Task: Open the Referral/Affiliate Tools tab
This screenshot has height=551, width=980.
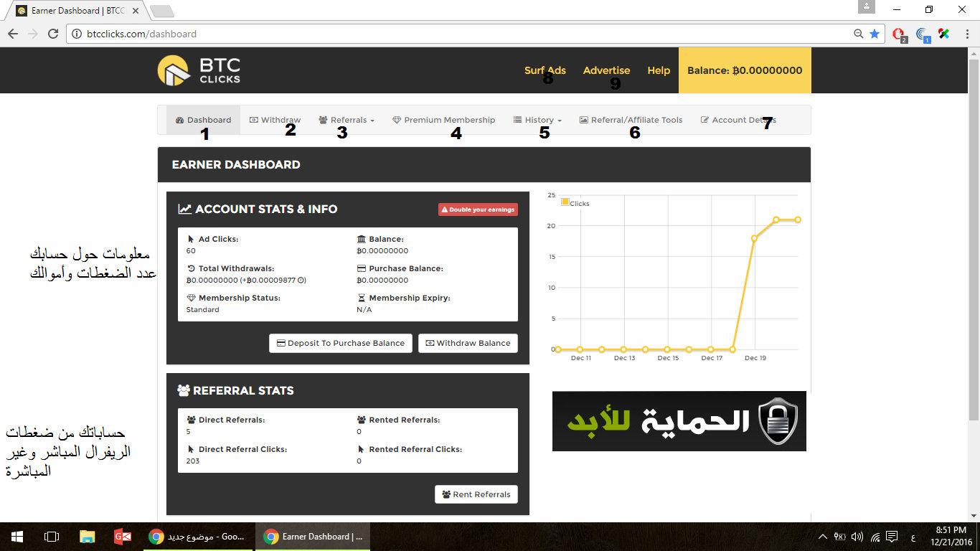Action: 631,120
